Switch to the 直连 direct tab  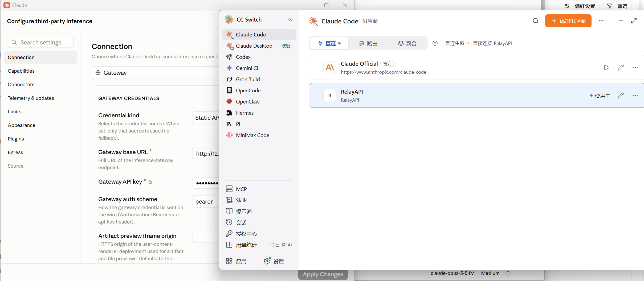click(329, 43)
